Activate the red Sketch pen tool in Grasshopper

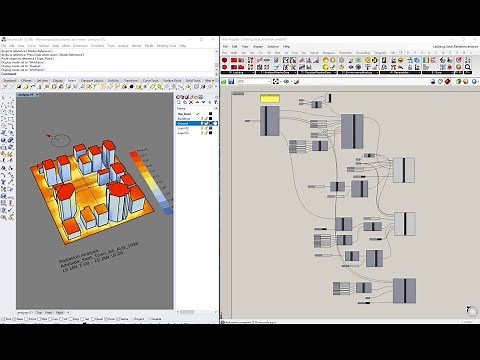tap(296, 81)
